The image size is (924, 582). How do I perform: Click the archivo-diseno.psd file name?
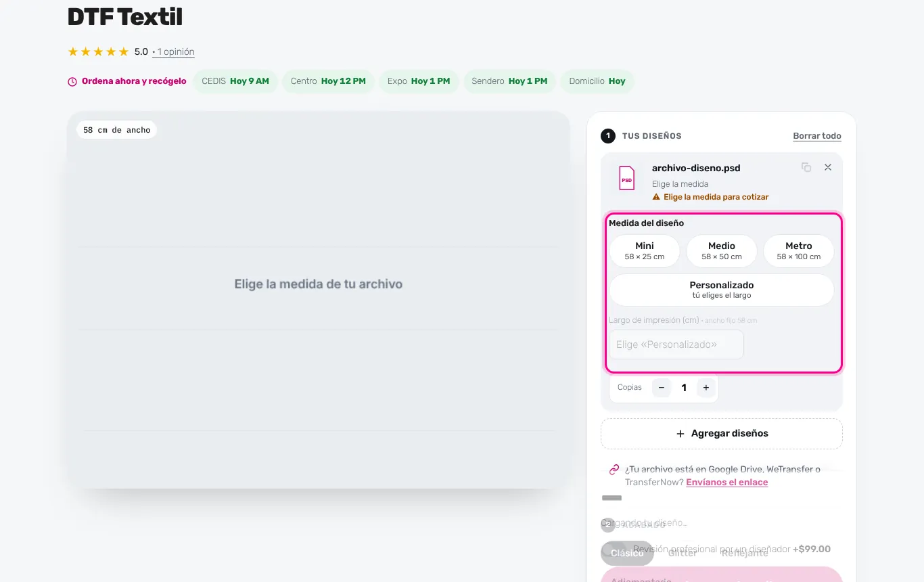tap(696, 168)
